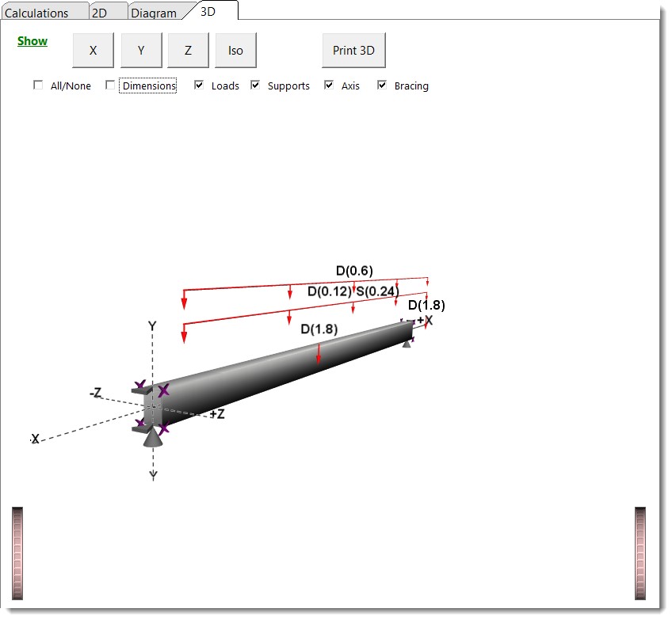Click the 3D tab
The image size is (672, 620).
208,11
